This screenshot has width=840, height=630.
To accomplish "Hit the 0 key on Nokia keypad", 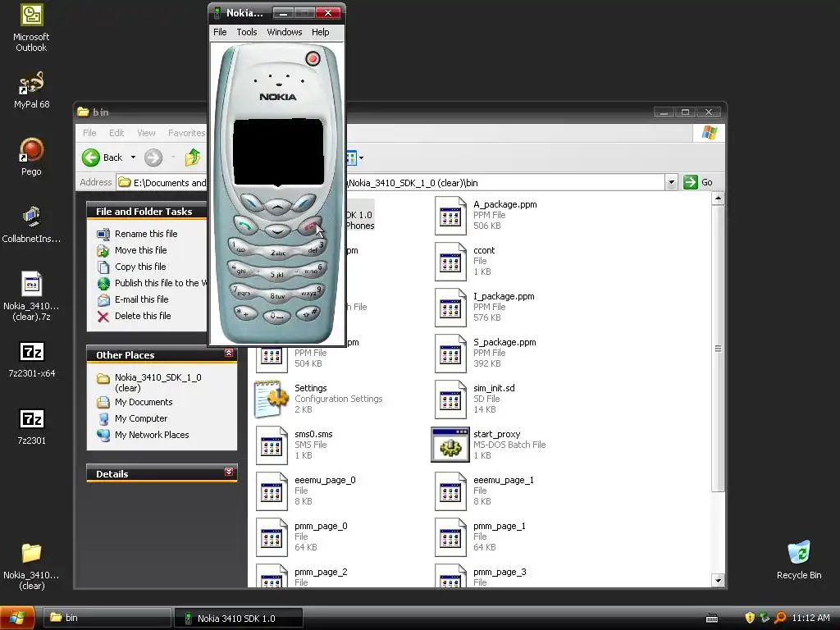I will tap(276, 316).
